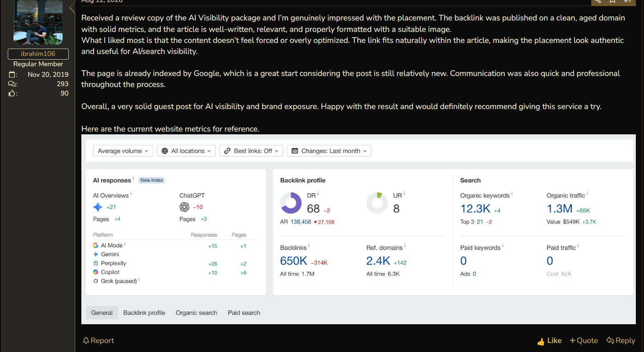Toggle the Best links: Off filter
Viewport: 644px width, 352px height.
click(x=251, y=151)
